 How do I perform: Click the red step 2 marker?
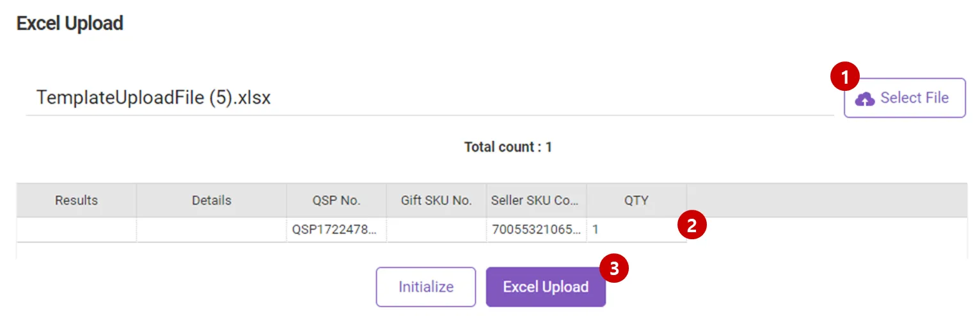pos(691,225)
